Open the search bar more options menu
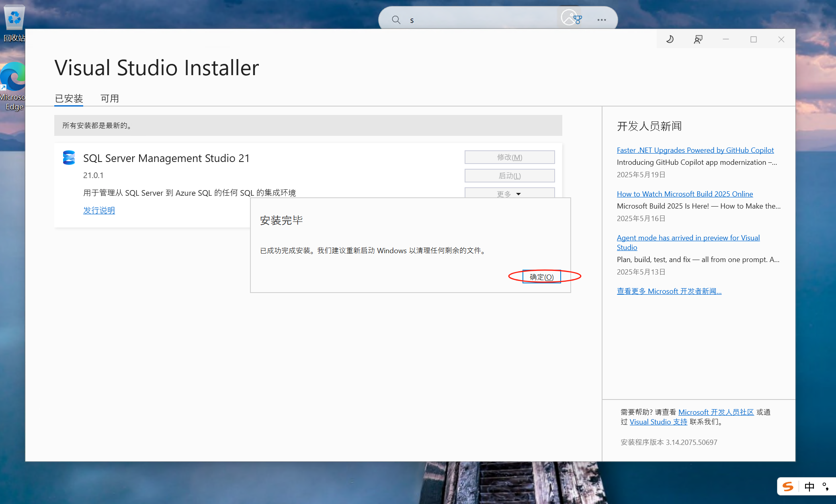Screen dimensions: 836x504 click(601, 20)
